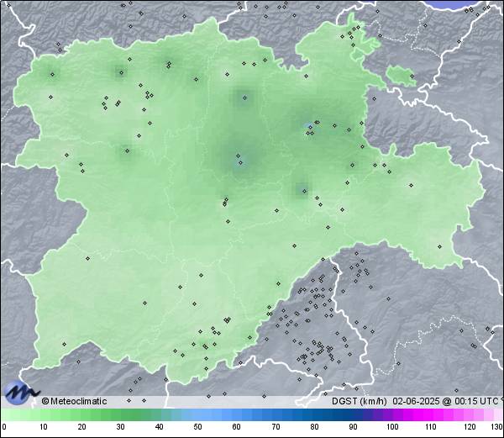Select the DGST (km/h) variable label
Image resolution: width=504 pixels, height=438 pixels.
(x=360, y=401)
